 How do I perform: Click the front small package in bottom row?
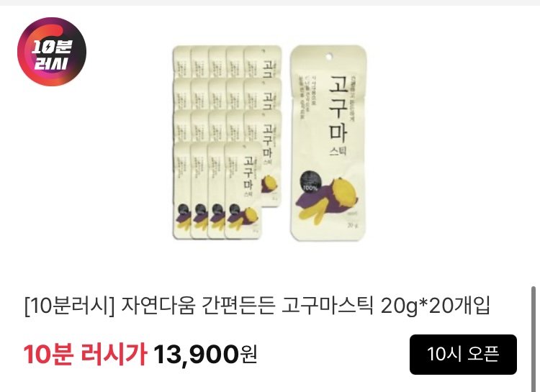[243, 191]
